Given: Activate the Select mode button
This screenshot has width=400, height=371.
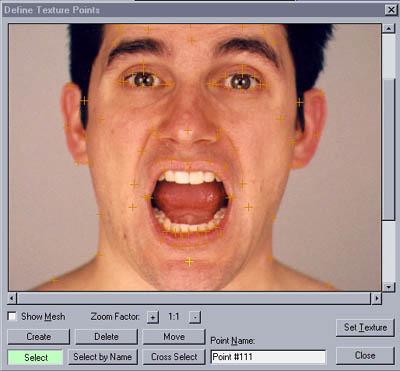Looking at the screenshot, I should [x=35, y=357].
